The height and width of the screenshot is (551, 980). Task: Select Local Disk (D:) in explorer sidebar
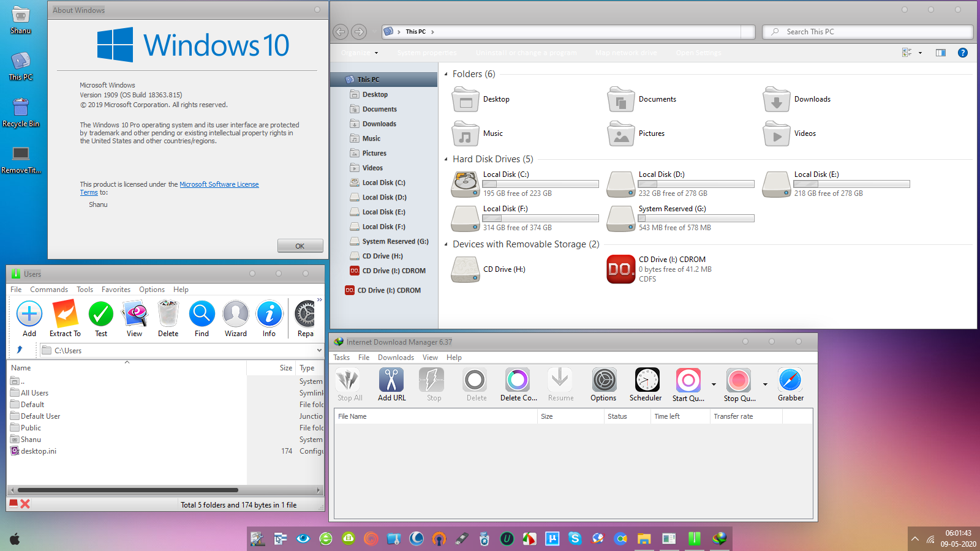pos(384,197)
